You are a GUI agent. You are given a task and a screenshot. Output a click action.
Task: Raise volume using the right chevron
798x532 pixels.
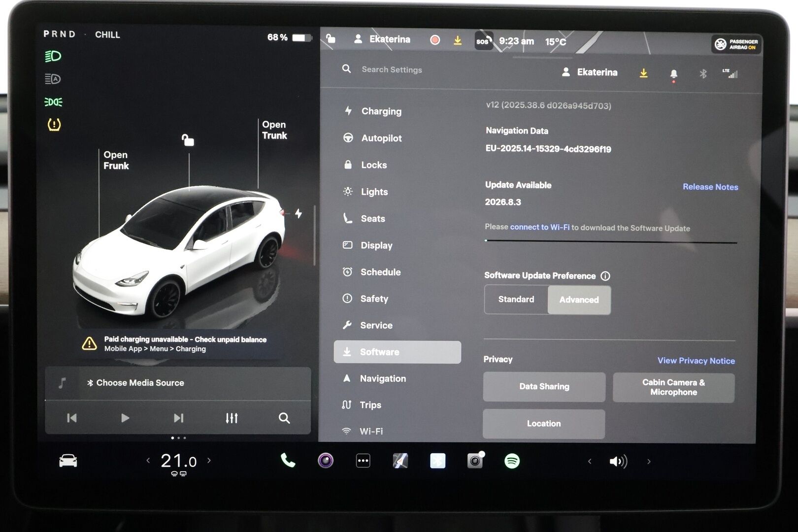[649, 462]
